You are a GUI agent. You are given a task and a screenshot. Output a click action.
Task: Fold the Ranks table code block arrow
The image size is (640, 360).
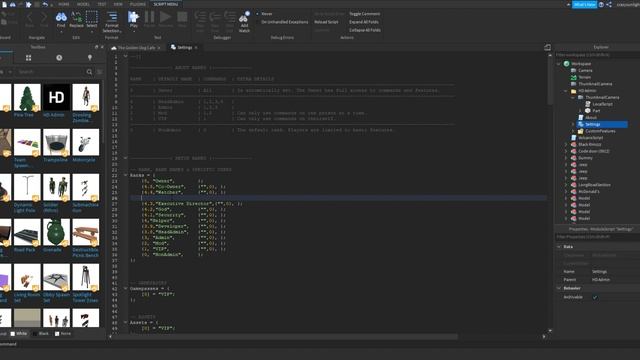(x=125, y=175)
